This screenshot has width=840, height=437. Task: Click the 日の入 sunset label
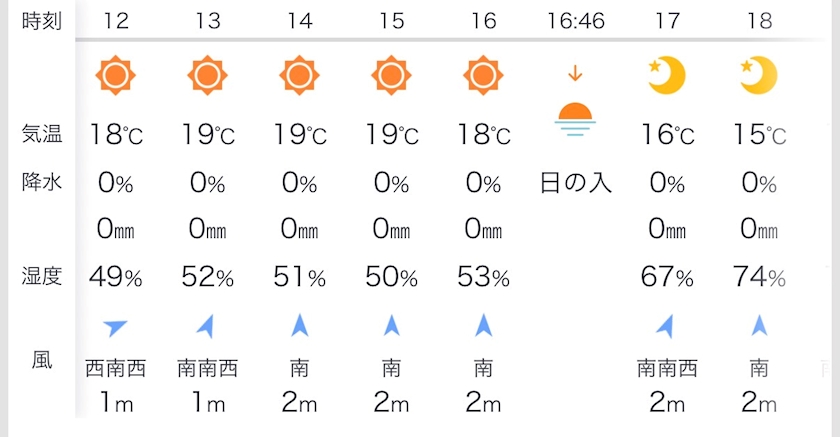[x=575, y=183]
